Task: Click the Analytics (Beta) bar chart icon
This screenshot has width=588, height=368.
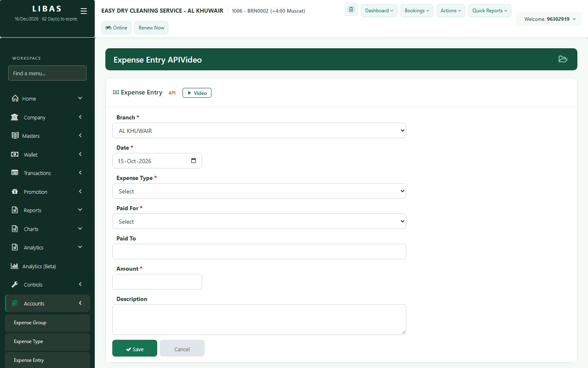Action: [x=15, y=266]
